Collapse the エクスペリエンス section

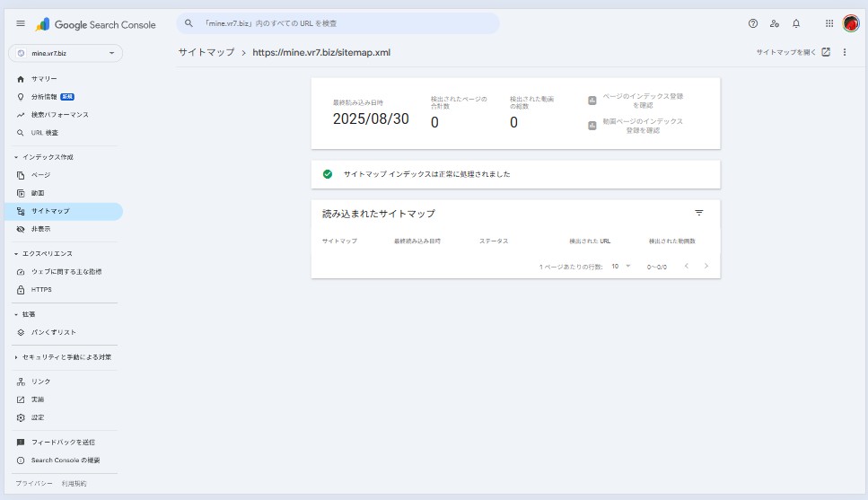coord(16,254)
